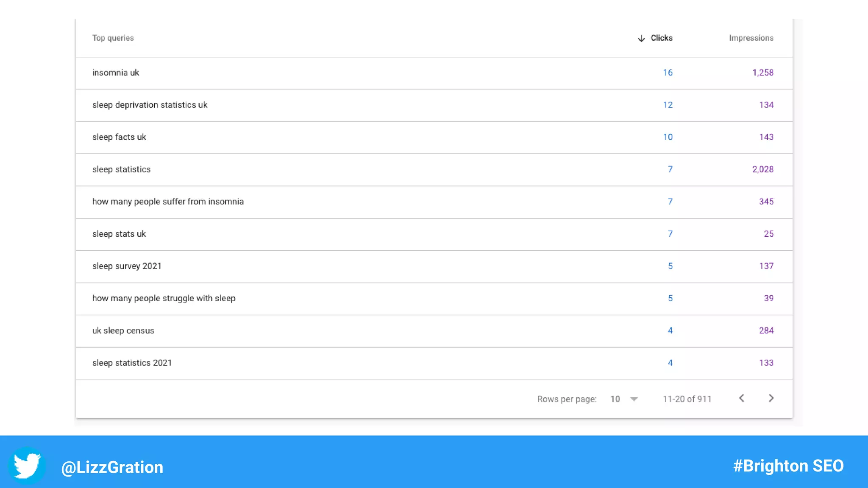This screenshot has height=488, width=868.
Task: Open the 'sleep facts uk' query
Action: point(119,137)
